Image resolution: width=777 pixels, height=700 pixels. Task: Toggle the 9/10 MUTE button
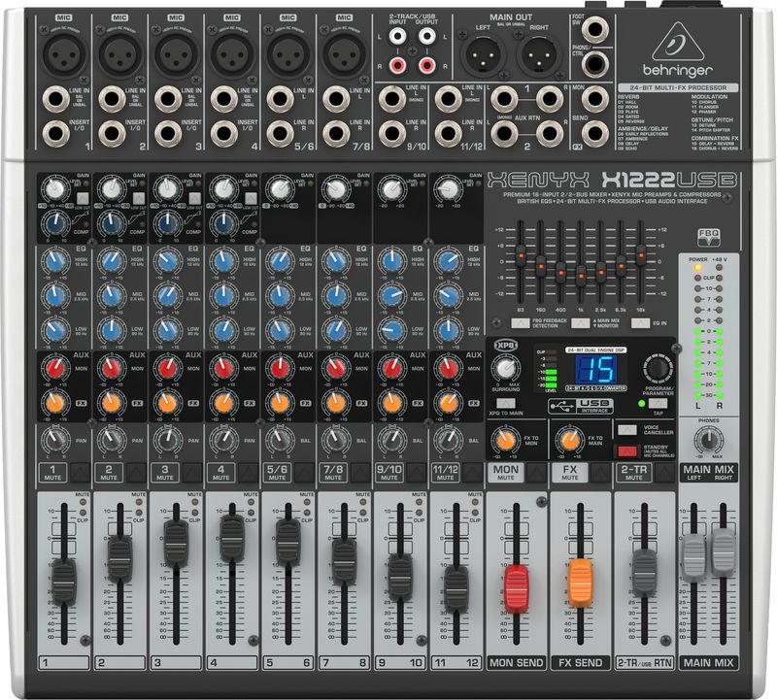point(417,472)
